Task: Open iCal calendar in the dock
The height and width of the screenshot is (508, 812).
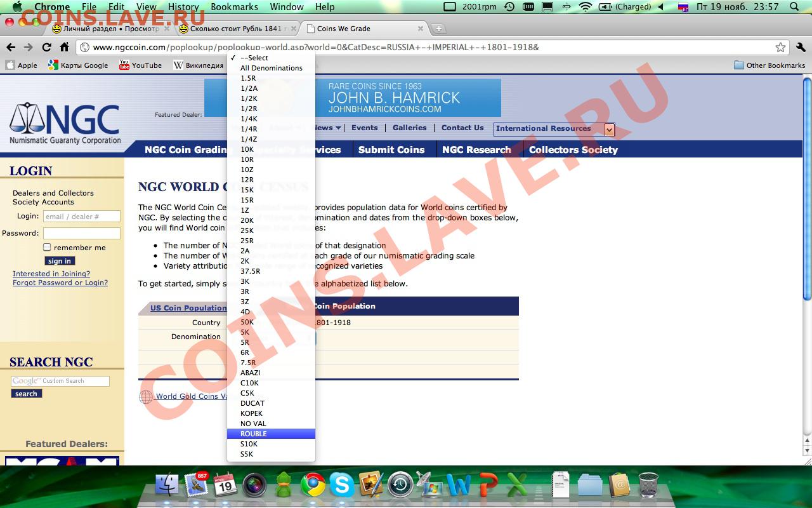Action: click(x=225, y=485)
